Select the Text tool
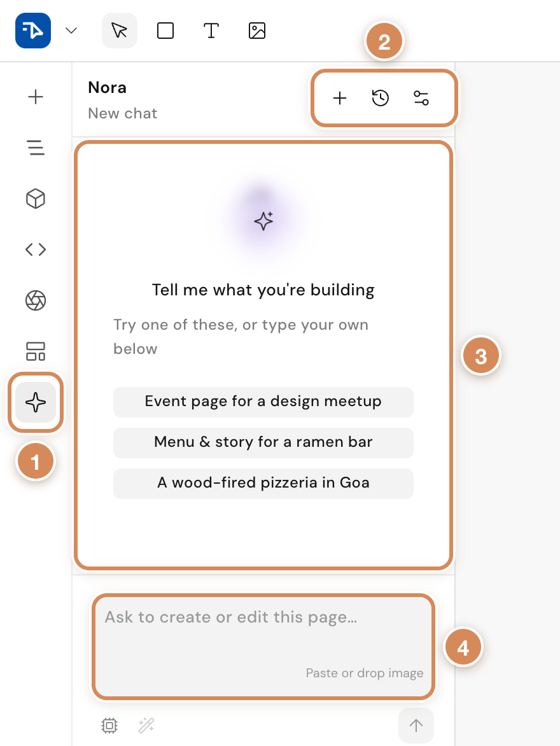 [x=211, y=31]
